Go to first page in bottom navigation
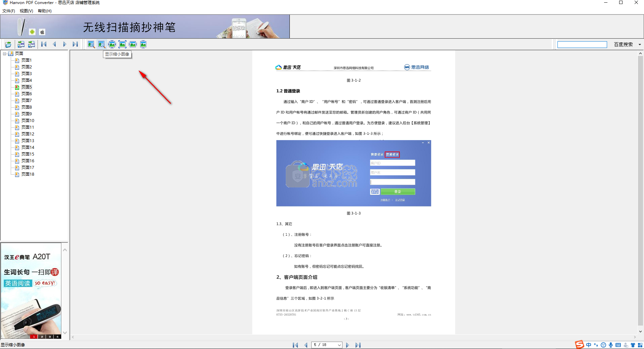 coord(296,345)
